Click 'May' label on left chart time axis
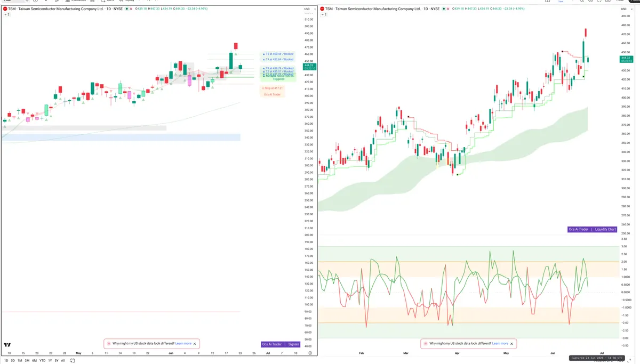The image size is (640, 364). (78, 353)
